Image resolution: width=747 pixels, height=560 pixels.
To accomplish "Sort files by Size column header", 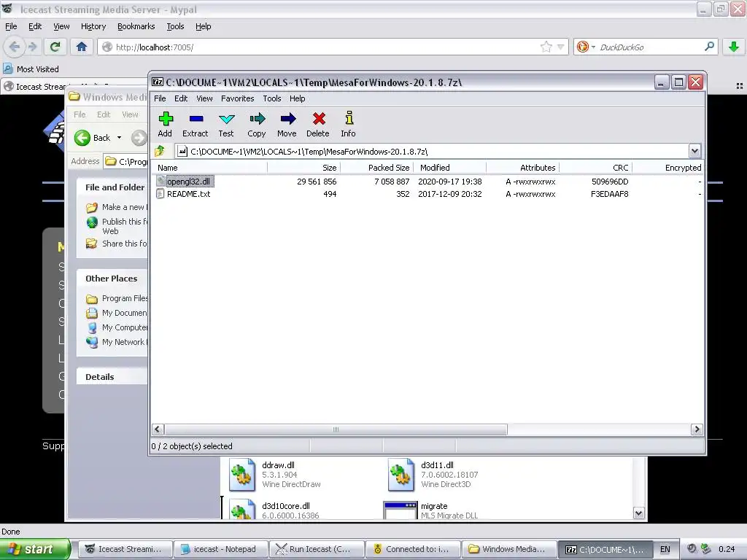I will point(304,168).
